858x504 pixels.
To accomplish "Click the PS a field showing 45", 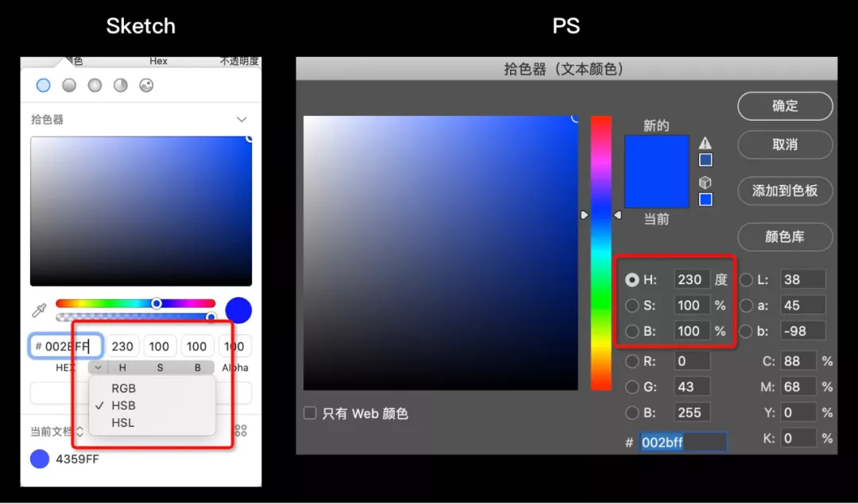I will click(x=802, y=306).
